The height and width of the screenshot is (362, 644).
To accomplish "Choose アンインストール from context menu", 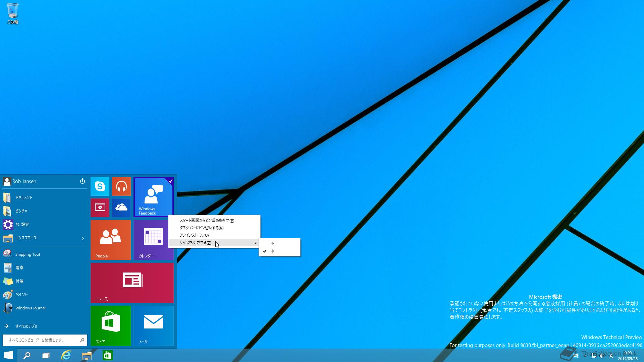I will click(214, 235).
